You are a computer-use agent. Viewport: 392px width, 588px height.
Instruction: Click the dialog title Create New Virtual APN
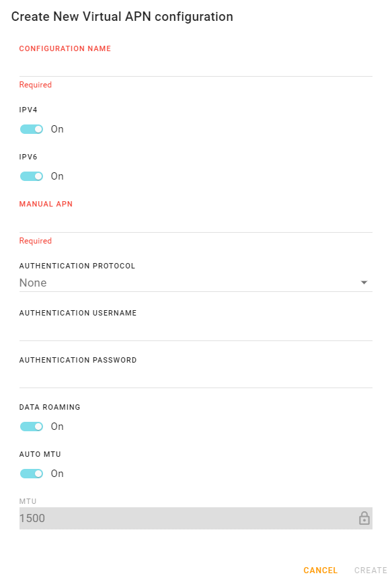coord(122,17)
